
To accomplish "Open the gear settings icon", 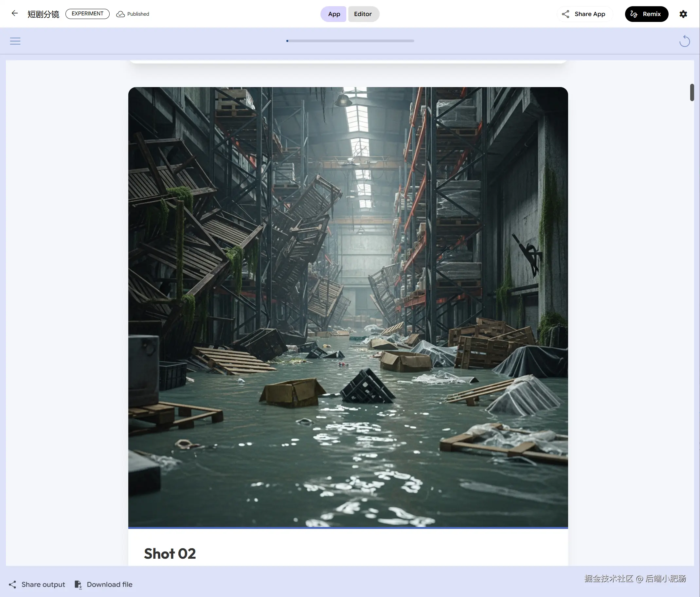I will (x=683, y=14).
